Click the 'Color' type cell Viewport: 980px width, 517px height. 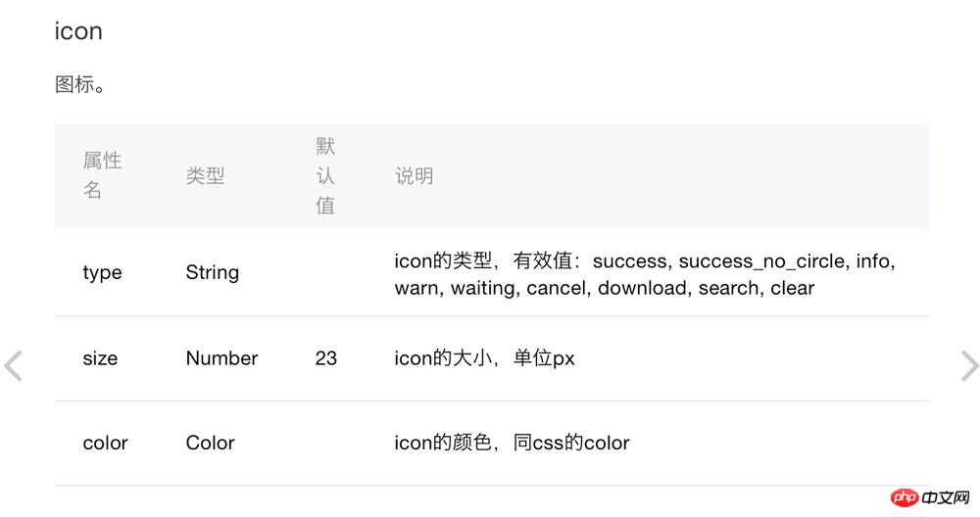[210, 443]
